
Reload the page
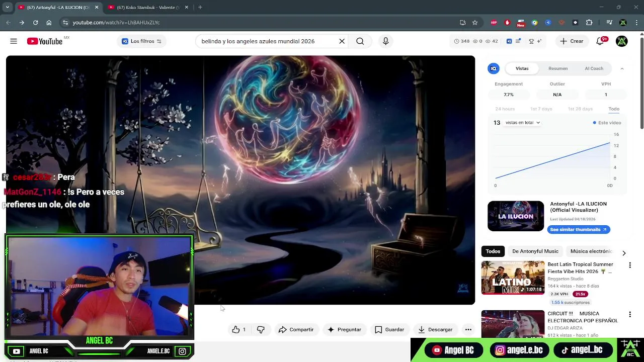click(35, 23)
